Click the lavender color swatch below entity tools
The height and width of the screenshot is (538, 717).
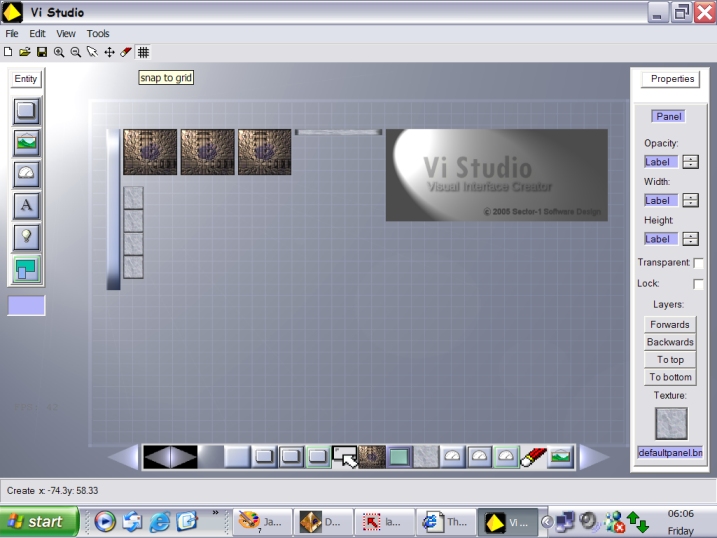[x=27, y=305]
